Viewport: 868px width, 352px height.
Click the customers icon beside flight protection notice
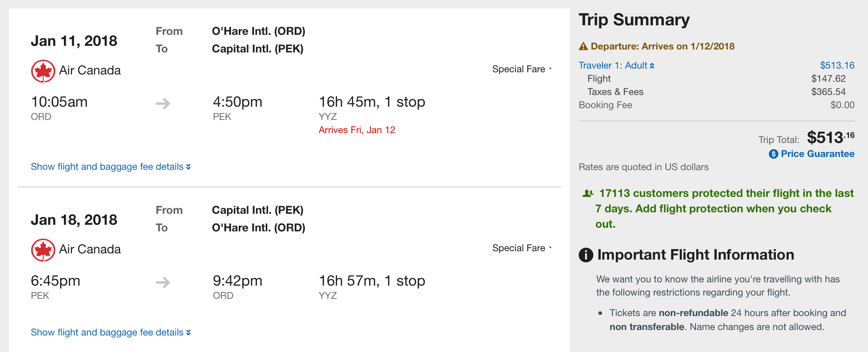[588, 193]
